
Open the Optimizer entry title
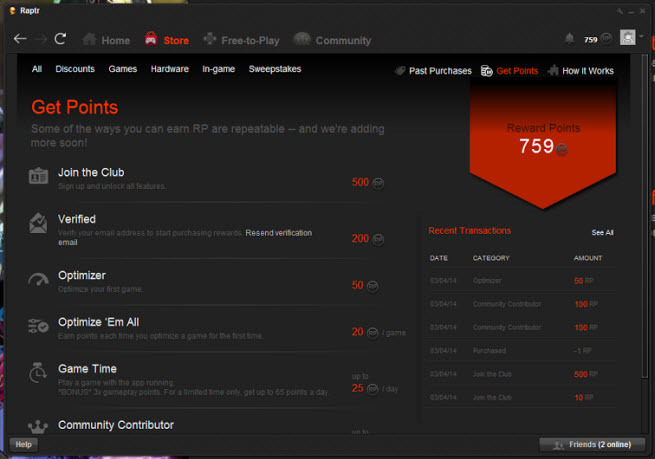tap(82, 276)
